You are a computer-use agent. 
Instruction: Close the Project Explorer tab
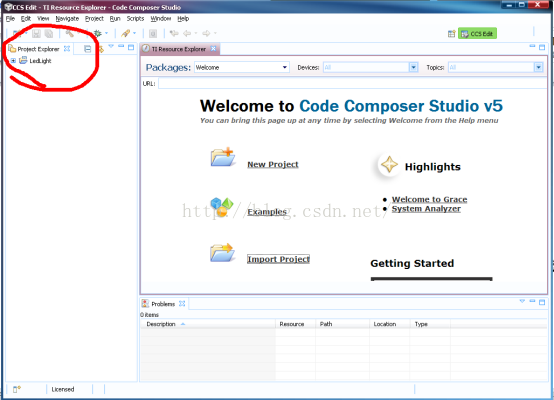pos(67,48)
